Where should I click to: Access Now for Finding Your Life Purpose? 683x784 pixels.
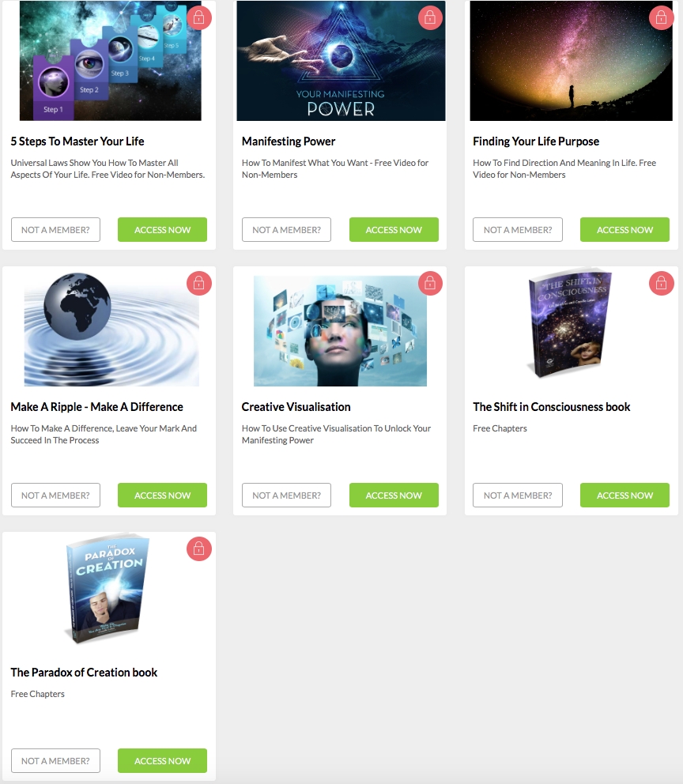pyautogui.click(x=625, y=229)
